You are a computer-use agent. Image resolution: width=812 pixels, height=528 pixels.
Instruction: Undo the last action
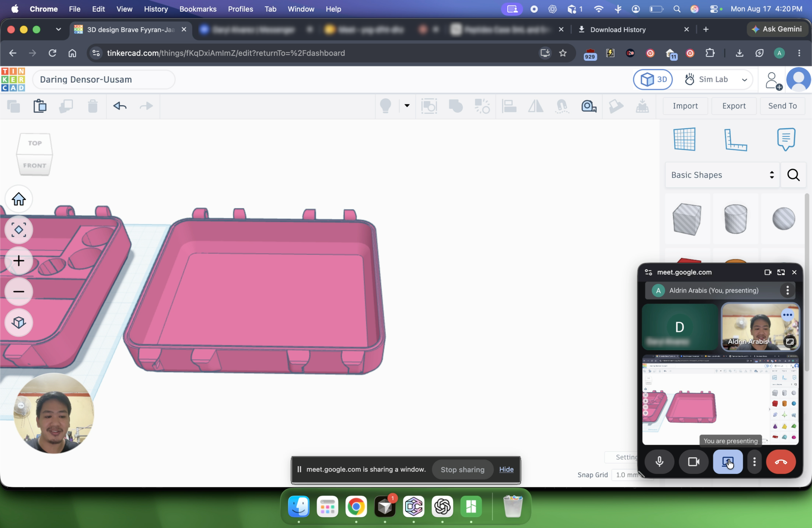point(120,106)
